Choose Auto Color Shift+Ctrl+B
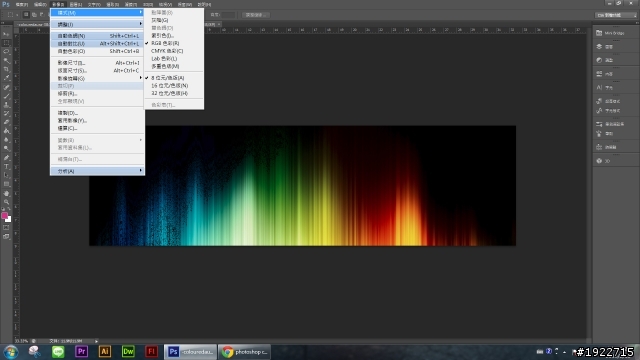 pyautogui.click(x=98, y=51)
